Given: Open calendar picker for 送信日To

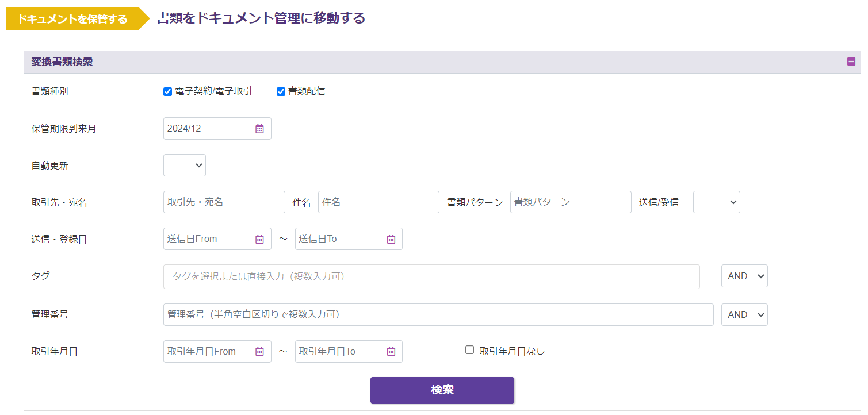Looking at the screenshot, I should pos(391,239).
